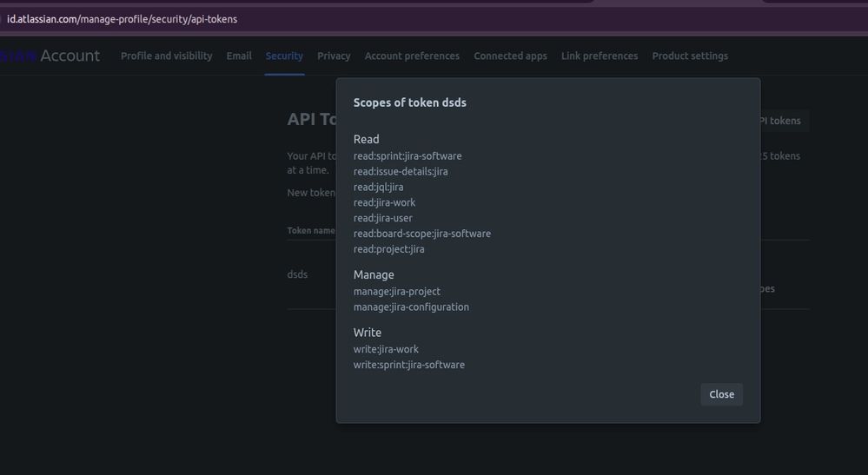Click the 'Scopes of token dsds' dialog title

point(409,102)
